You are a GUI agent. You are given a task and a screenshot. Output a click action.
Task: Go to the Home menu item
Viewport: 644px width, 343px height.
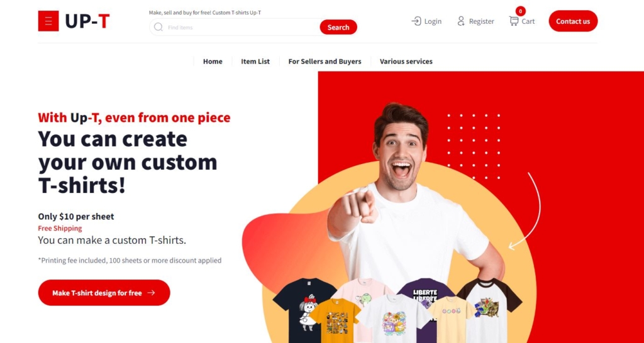[x=213, y=62]
